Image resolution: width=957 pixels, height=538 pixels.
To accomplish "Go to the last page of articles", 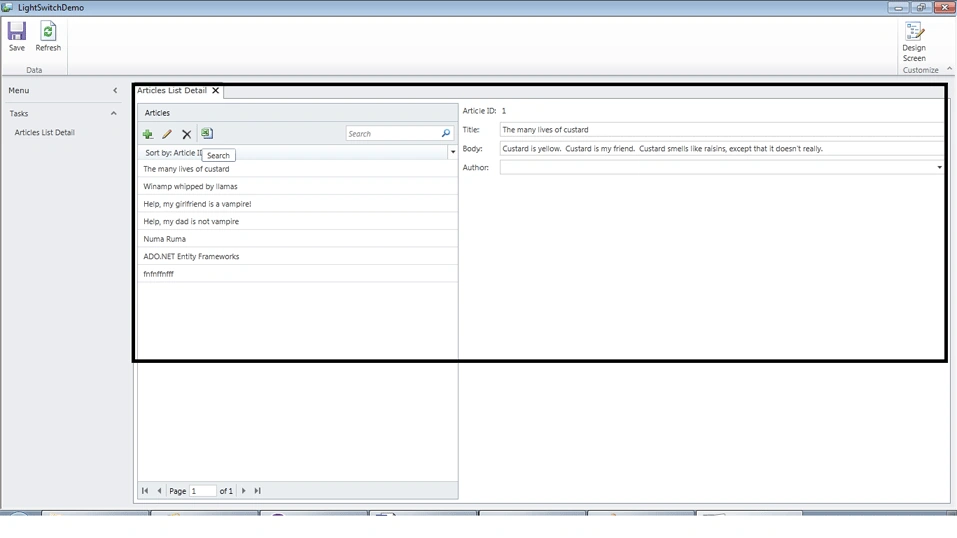I will point(258,490).
